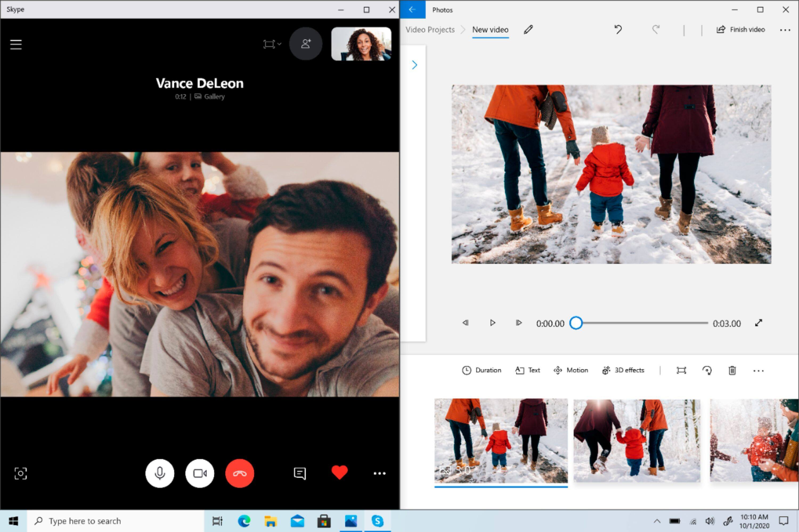Take a snapshot of the call
799x532 pixels.
point(21,473)
